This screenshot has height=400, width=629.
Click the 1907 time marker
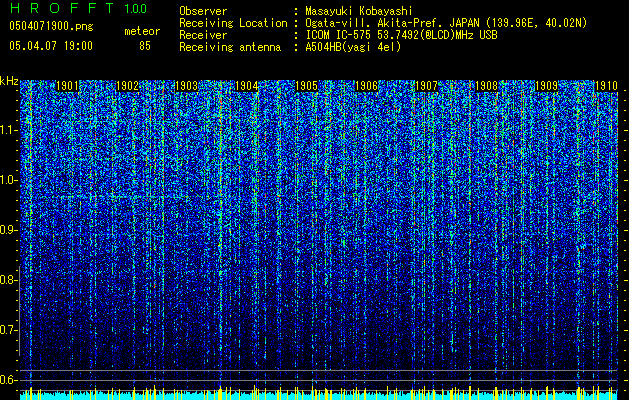point(426,86)
